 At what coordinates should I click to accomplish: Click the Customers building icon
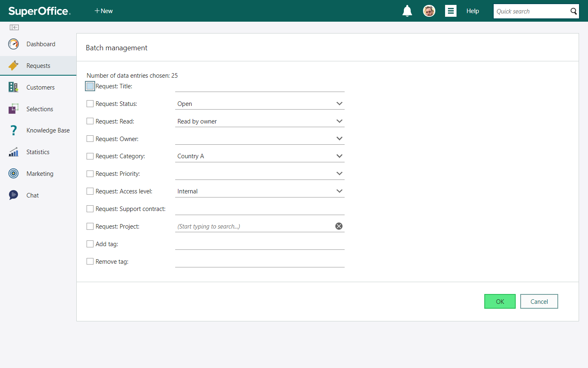pos(13,87)
